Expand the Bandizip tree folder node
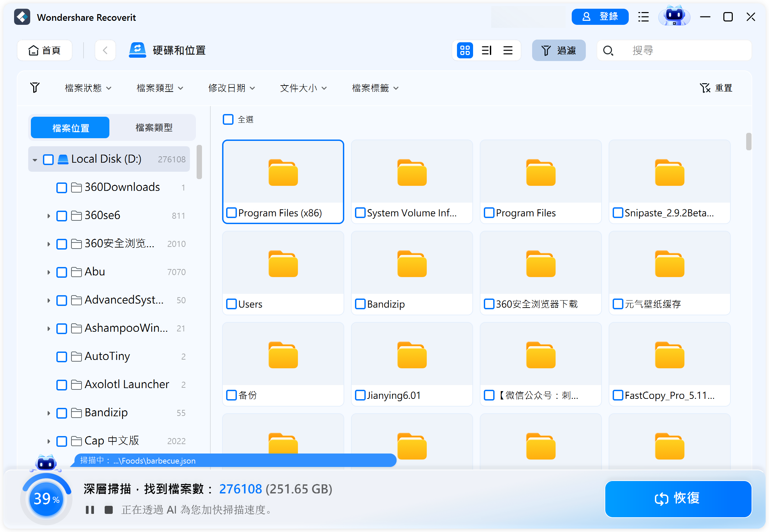Image resolution: width=769 pixels, height=532 pixels. tap(49, 413)
